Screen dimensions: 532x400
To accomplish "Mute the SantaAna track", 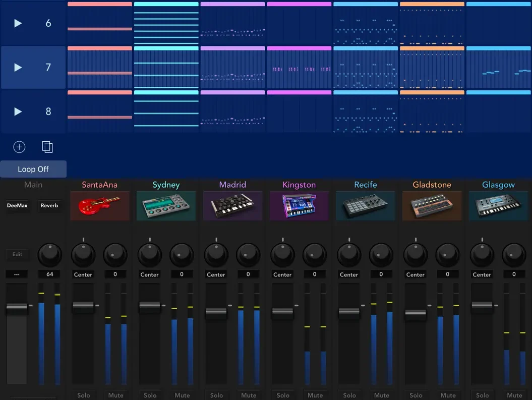I will [x=115, y=395].
